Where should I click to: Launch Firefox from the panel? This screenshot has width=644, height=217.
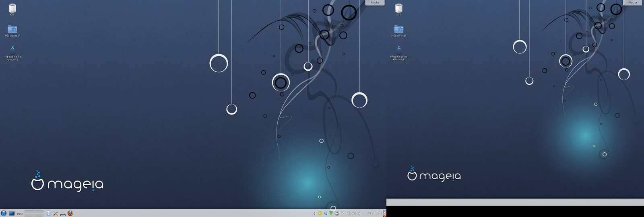click(x=70, y=213)
